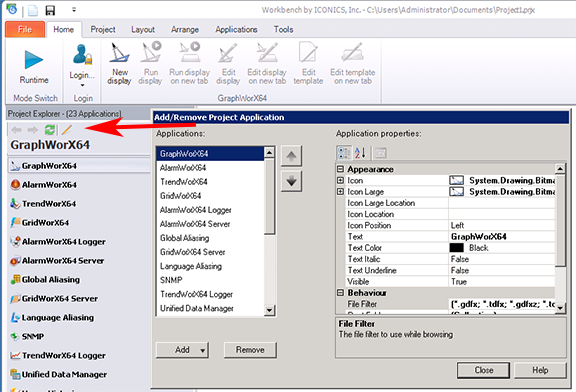The width and height of the screenshot is (576, 392).
Task: Move selected application up with arrow button
Action: click(x=291, y=156)
